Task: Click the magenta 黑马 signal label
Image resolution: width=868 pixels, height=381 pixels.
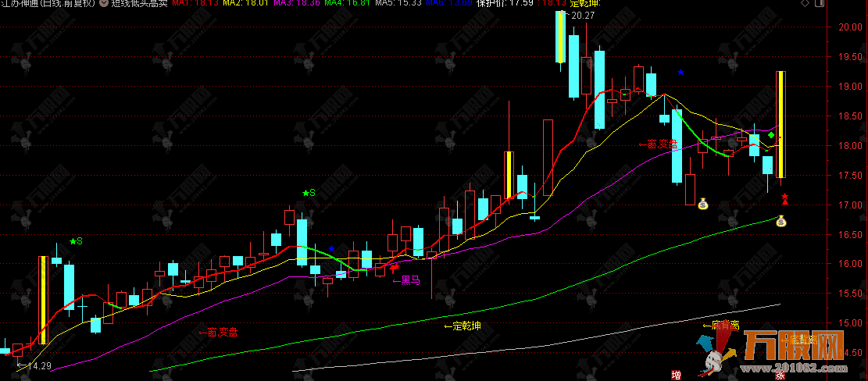Action: (x=408, y=280)
